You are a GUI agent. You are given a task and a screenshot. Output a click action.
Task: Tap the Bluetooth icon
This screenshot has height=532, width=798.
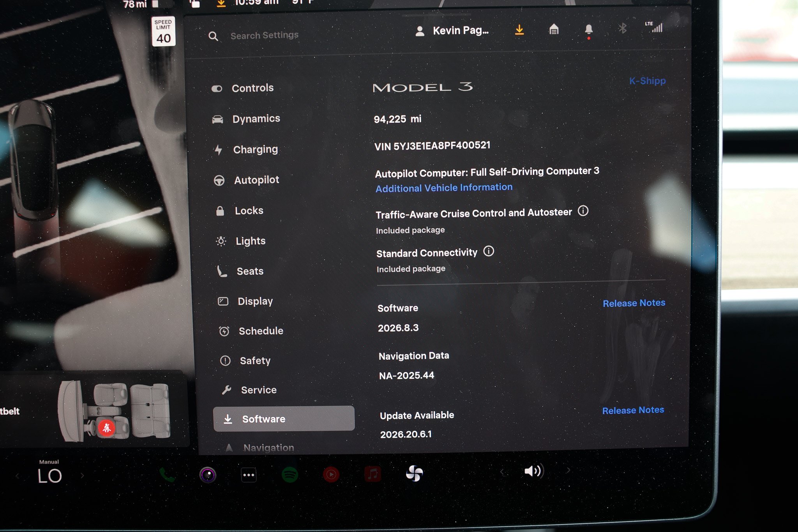point(623,28)
